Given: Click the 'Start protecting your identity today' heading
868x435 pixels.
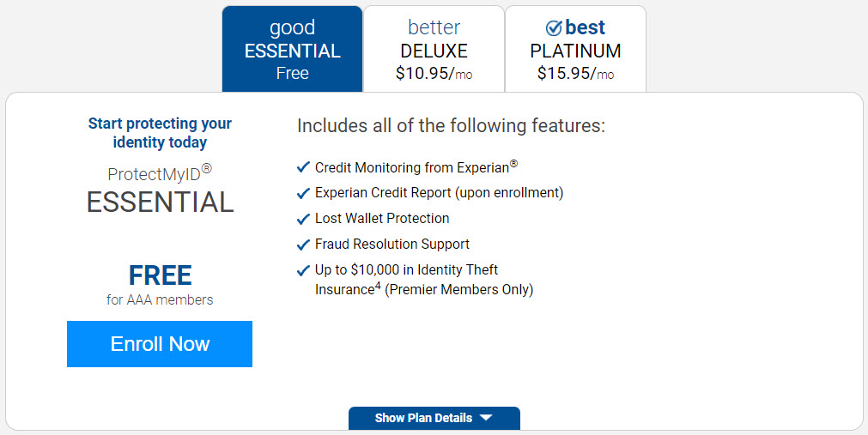Looking at the screenshot, I should point(160,133).
